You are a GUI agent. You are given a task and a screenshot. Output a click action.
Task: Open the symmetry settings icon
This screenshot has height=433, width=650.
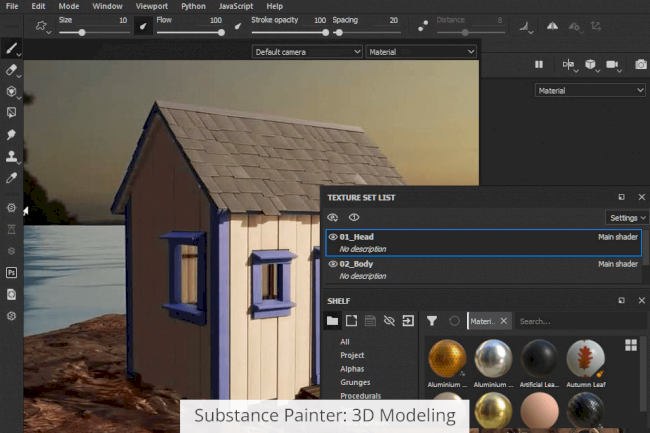(x=568, y=64)
